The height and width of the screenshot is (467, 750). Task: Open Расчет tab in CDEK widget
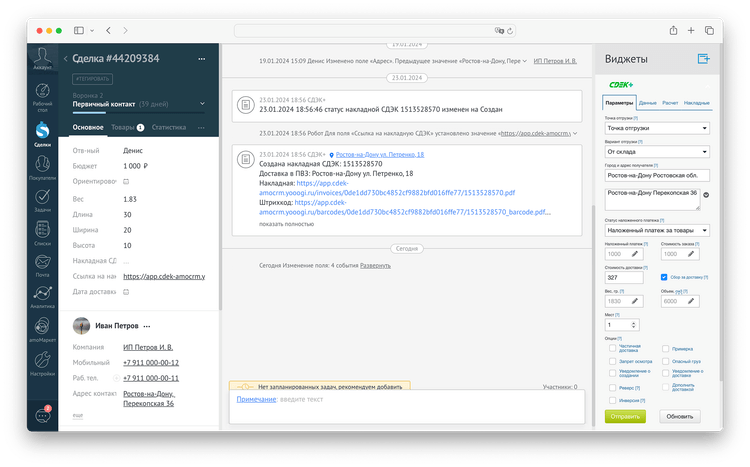tap(670, 103)
